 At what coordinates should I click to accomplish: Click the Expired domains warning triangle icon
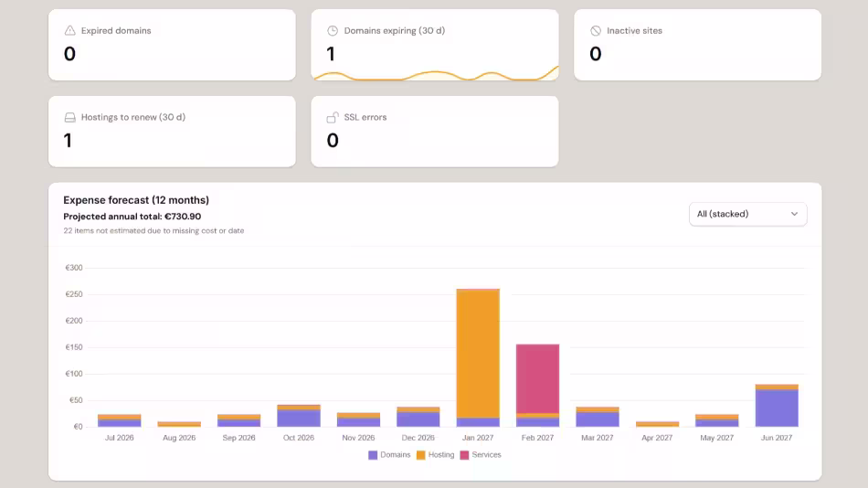(x=69, y=30)
